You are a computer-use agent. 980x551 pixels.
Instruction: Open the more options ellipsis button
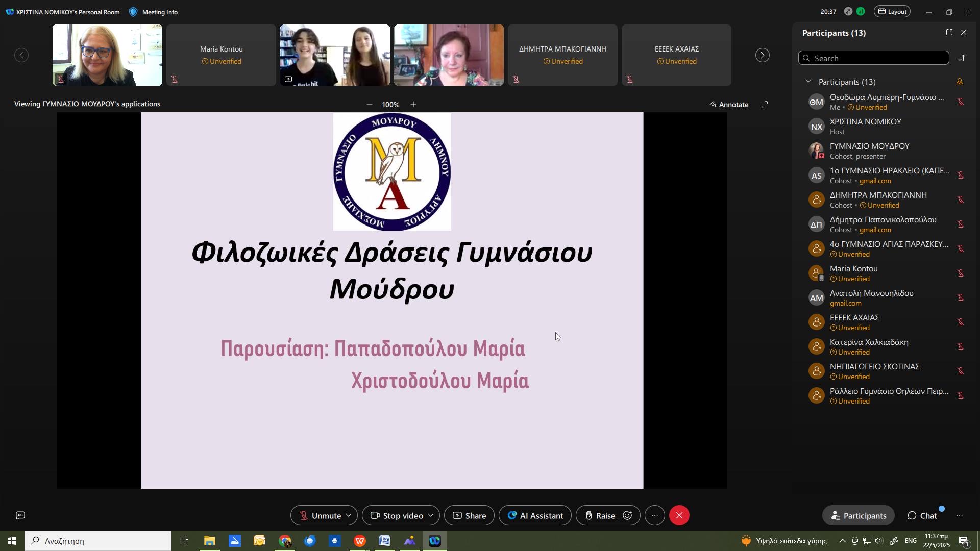tap(655, 515)
